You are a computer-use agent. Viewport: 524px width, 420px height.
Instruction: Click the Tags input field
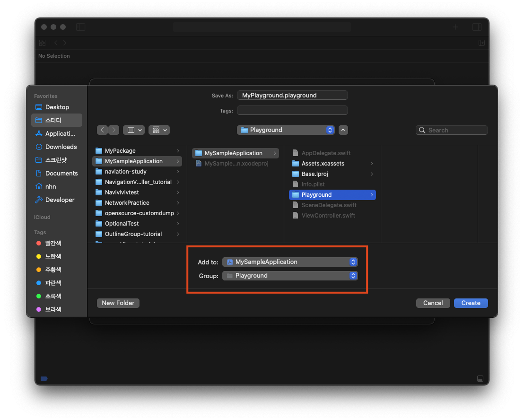point(292,110)
